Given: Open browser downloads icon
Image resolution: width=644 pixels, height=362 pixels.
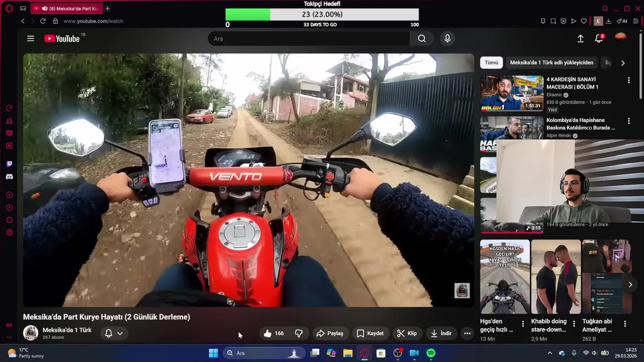Looking at the screenshot, I should click(x=608, y=21).
